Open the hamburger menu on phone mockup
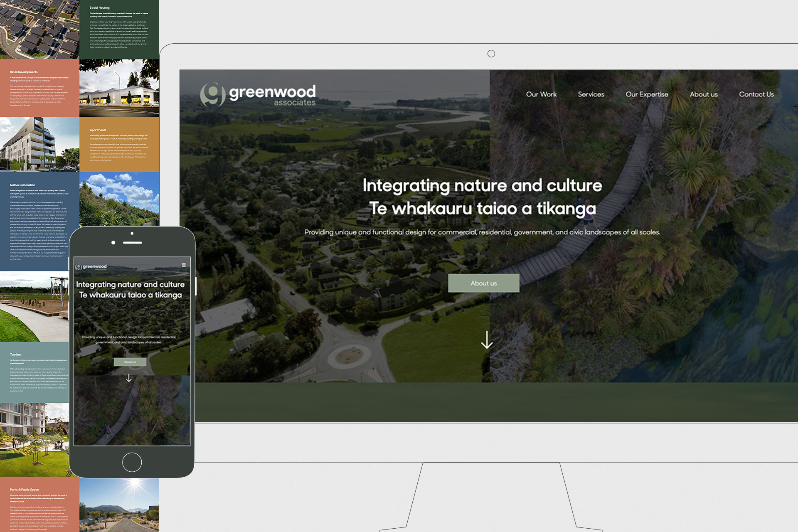The width and height of the screenshot is (798, 532). point(184,265)
